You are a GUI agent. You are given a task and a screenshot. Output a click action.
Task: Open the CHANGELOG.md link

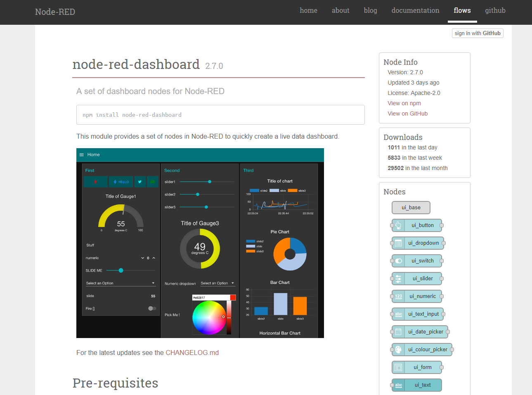(x=192, y=352)
